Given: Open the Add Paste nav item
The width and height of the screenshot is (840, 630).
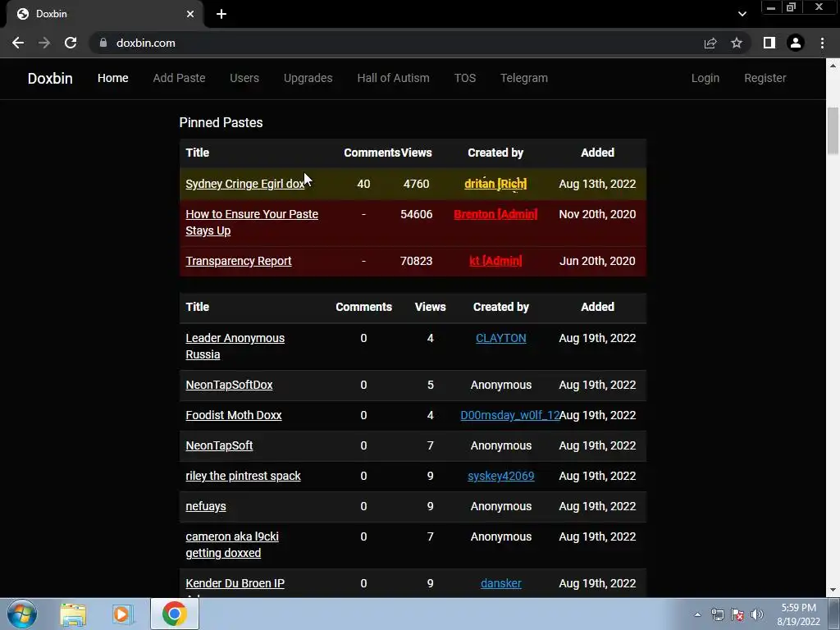Looking at the screenshot, I should [x=179, y=78].
